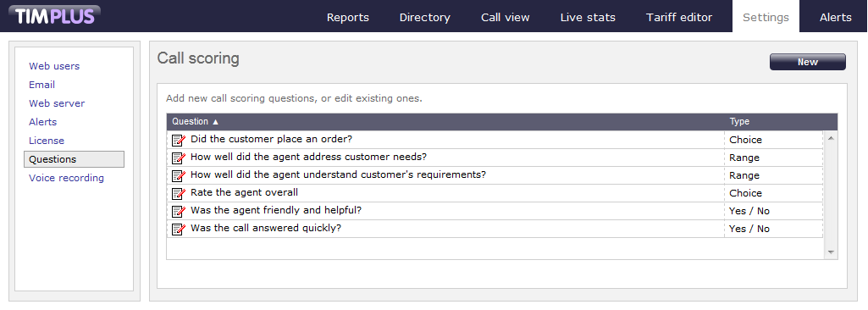Open Web users in the sidebar
The image size is (868, 310).
point(54,66)
